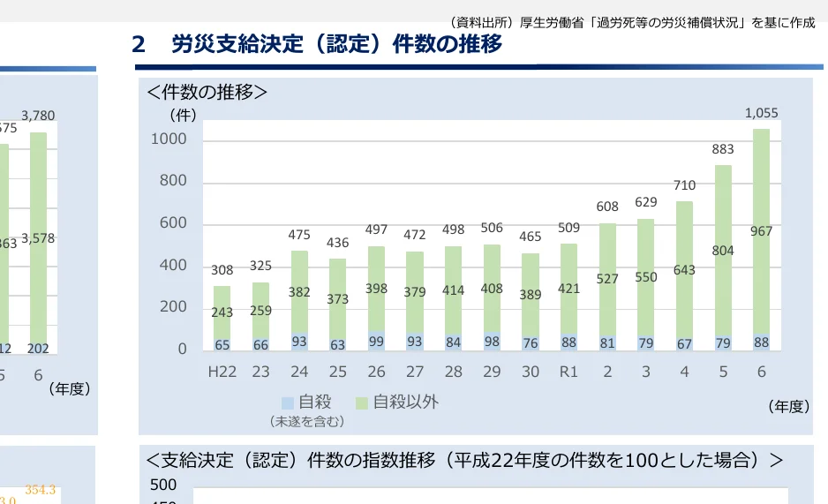Image resolution: width=828 pixels, height=504 pixels.
Task: Click the 1,055 total label above the tallest bar
Action: (761, 112)
